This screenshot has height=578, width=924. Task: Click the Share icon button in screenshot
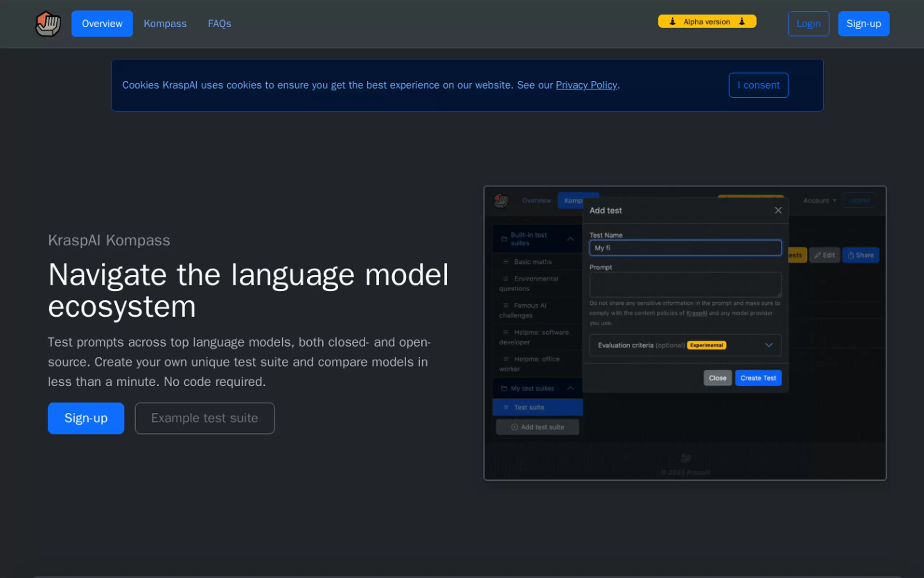pyautogui.click(x=860, y=255)
